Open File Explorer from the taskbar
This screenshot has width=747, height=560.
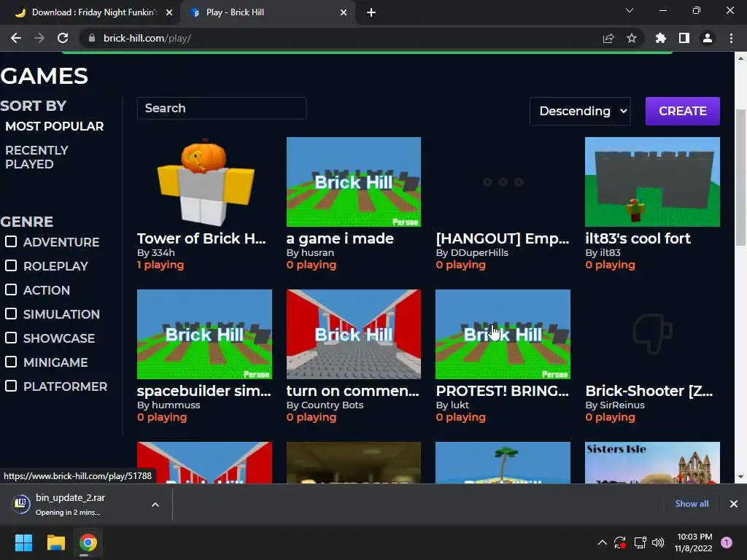tap(55, 542)
